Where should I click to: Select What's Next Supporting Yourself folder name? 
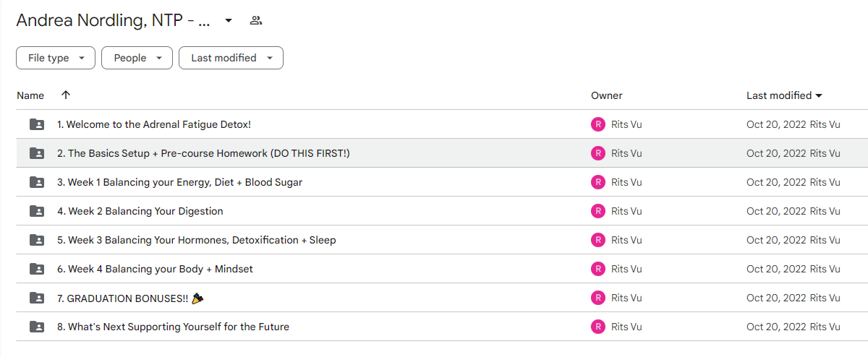[x=173, y=327]
